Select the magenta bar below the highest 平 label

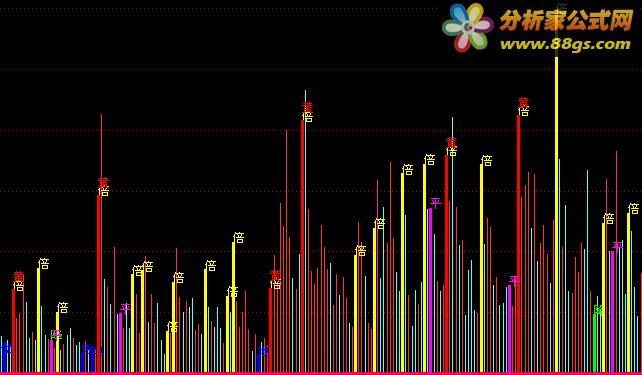[x=430, y=290]
